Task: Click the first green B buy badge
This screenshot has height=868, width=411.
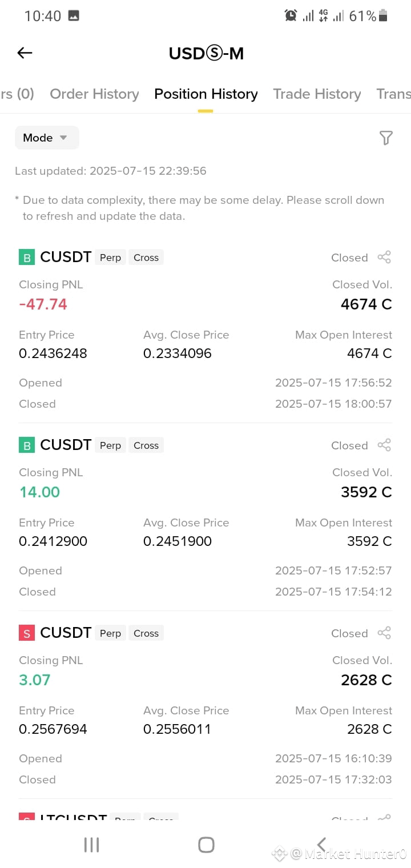Action: click(x=27, y=258)
